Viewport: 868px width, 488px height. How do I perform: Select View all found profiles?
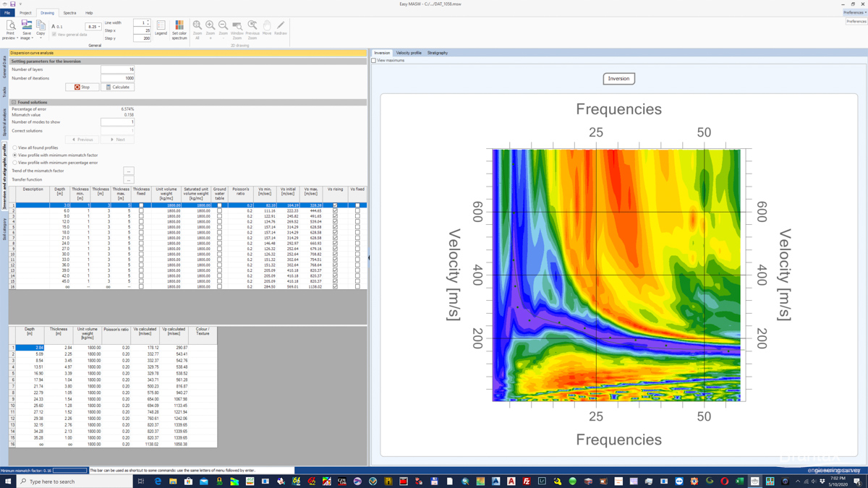pos(15,147)
